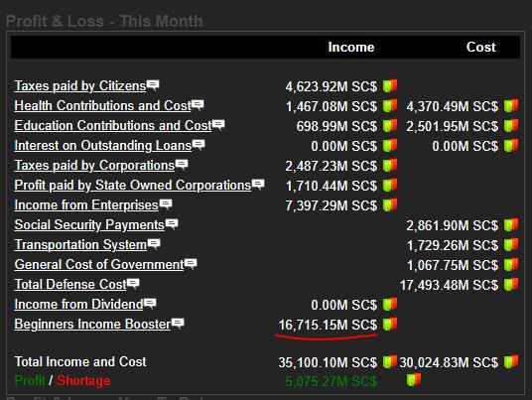The height and width of the screenshot is (400, 532).
Task: Click comment bubble next to State Owned Corporations
Action: (258, 185)
